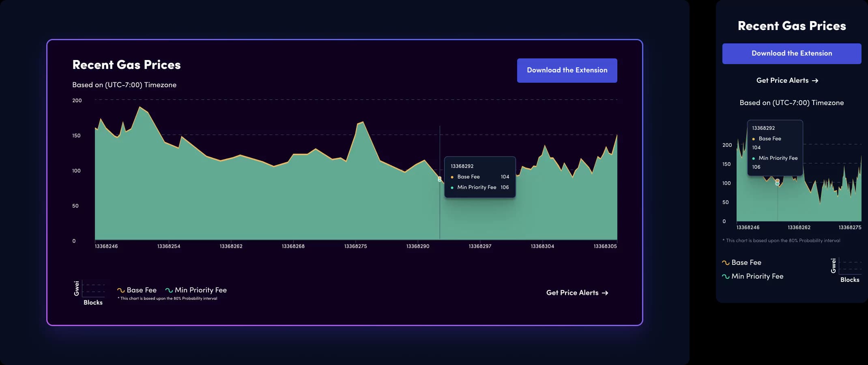This screenshot has height=365, width=868.
Task: Click hovered data point on desktop chart
Action: coord(440,179)
